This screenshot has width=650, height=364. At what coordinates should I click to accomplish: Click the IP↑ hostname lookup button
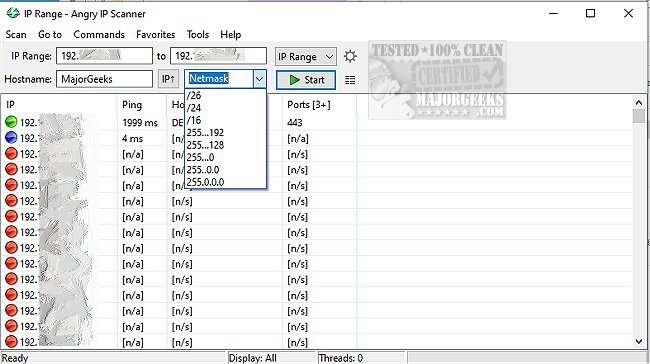168,79
